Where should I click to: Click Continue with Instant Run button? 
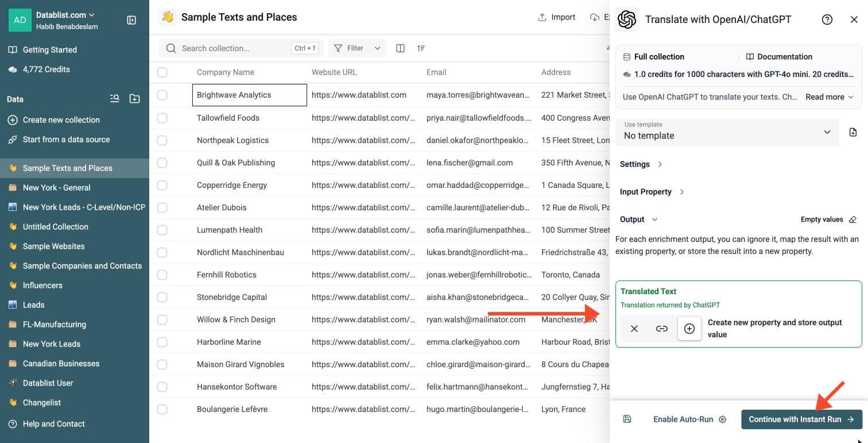801,419
